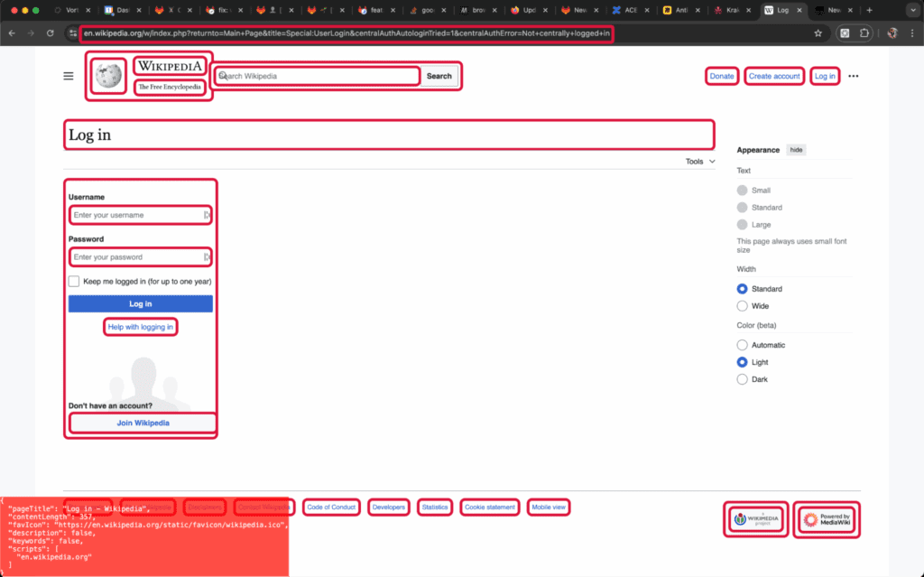Viewport: 924px width, 577px height.
Task: Click the Enter your username field
Action: point(140,215)
